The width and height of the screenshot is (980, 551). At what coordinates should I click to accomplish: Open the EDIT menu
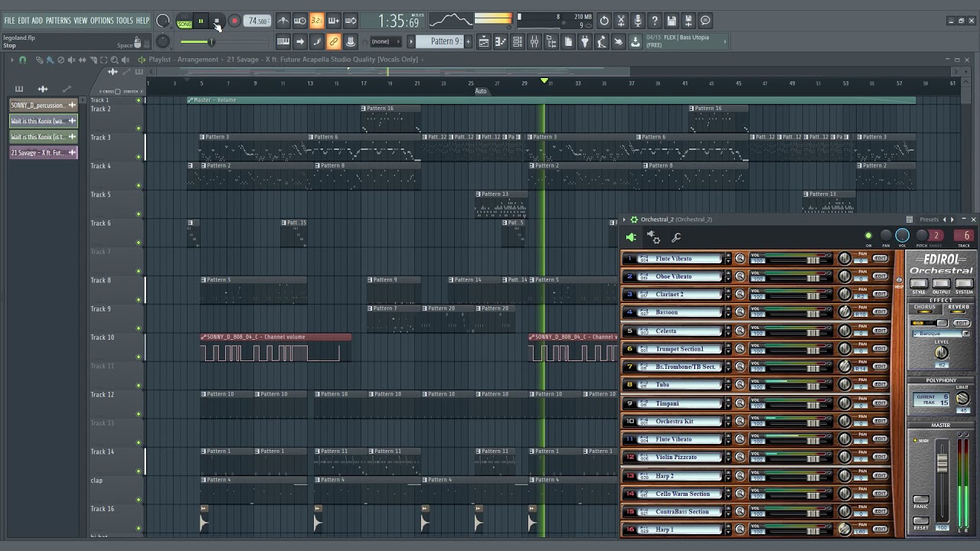click(24, 21)
